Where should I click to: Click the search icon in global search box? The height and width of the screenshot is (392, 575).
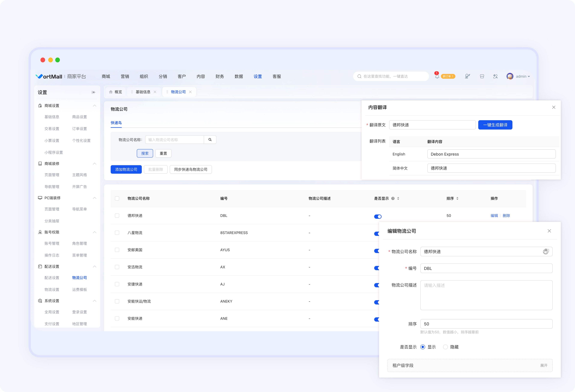359,76
